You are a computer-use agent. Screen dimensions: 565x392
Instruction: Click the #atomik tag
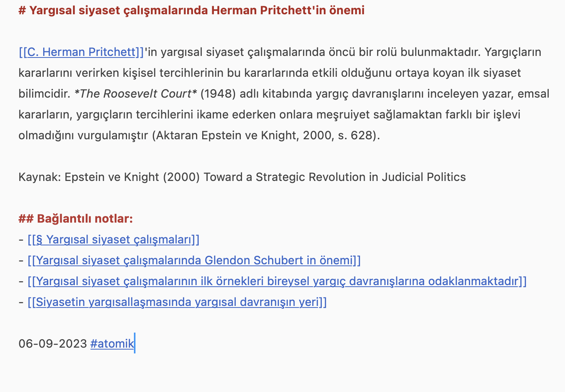[x=112, y=343]
